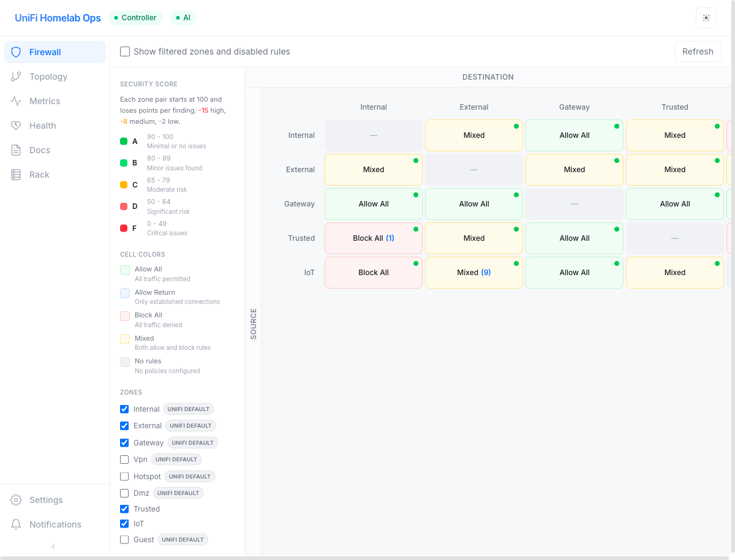Open Settings from the sidebar
Viewport: 735px width, 560px height.
[x=15, y=499]
